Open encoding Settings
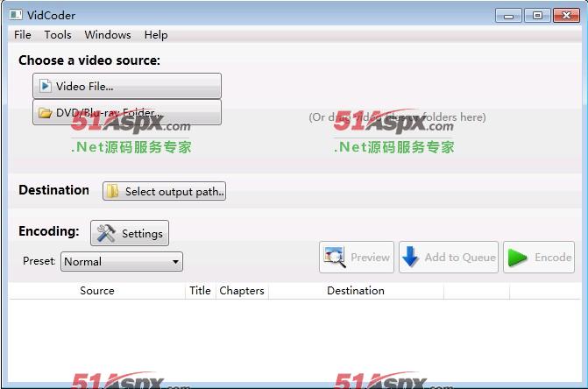 point(130,233)
